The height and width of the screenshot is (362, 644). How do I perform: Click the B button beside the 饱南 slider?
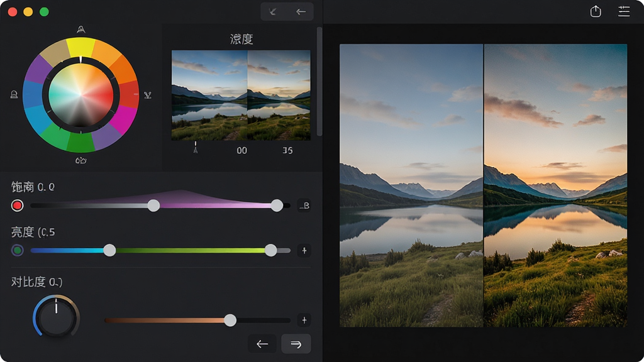coord(304,206)
